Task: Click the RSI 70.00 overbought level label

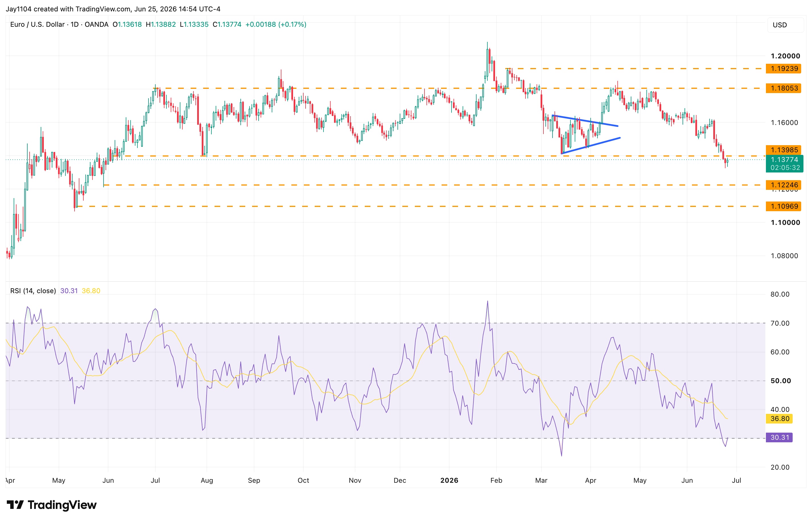Action: [x=780, y=323]
